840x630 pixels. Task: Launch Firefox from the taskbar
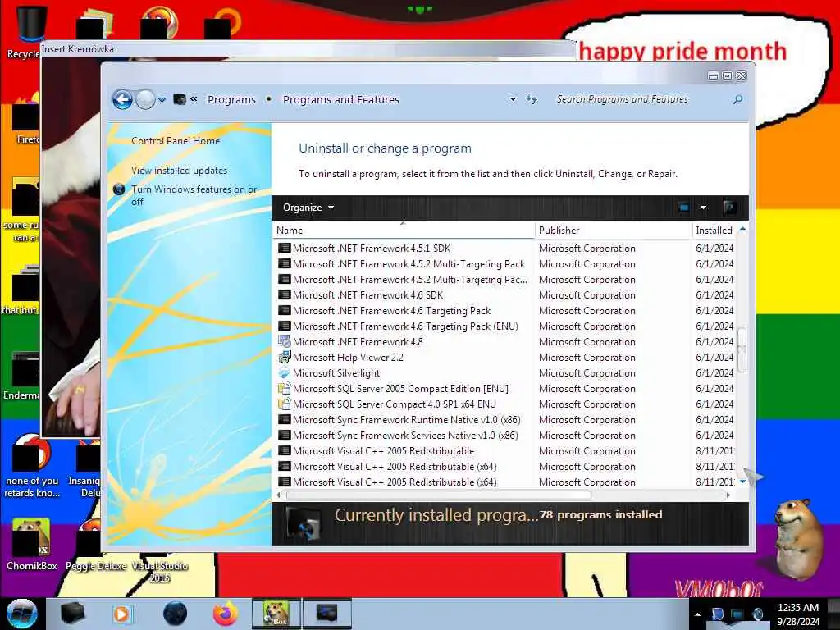click(226, 614)
